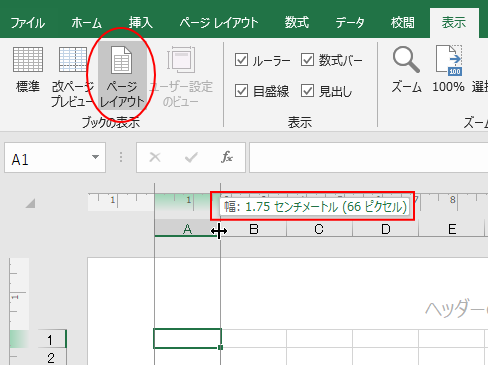488x365 pixels.
Task: Open the ズーム magnifier dialog
Action: (406, 69)
